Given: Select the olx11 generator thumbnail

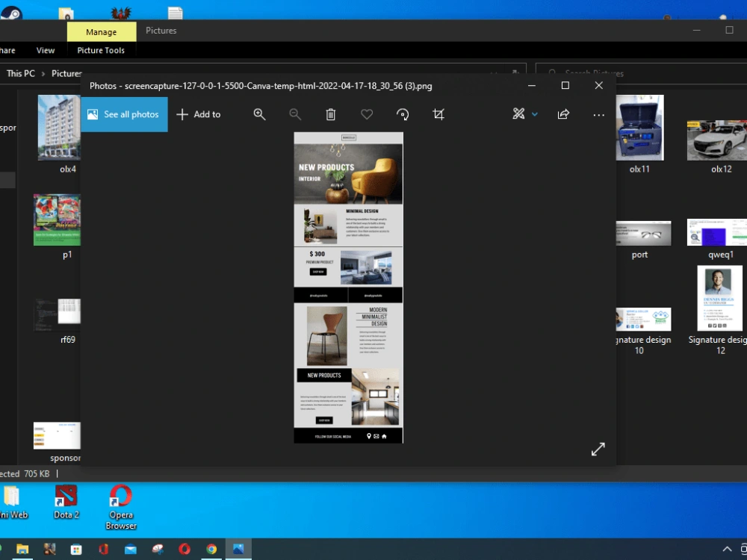Looking at the screenshot, I should point(639,128).
